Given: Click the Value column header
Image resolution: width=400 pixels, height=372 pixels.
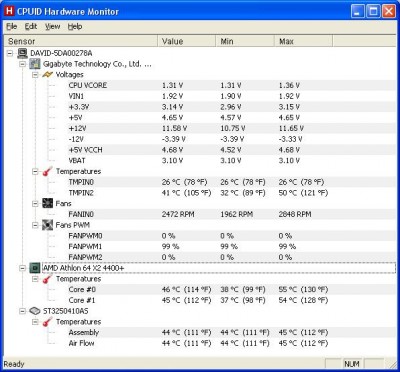Looking at the screenshot, I should coord(186,41).
